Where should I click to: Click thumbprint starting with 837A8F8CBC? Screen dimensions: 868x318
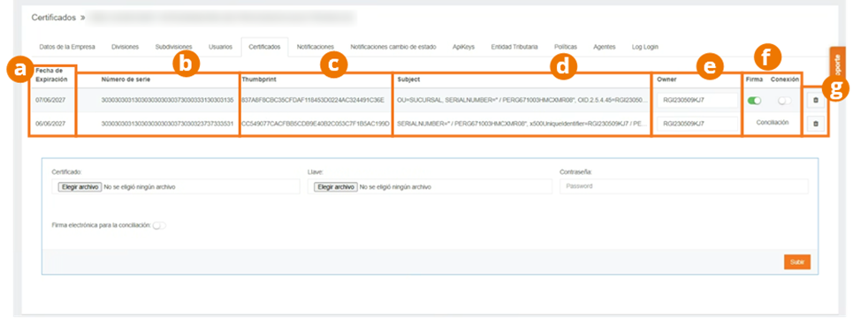[x=313, y=101]
